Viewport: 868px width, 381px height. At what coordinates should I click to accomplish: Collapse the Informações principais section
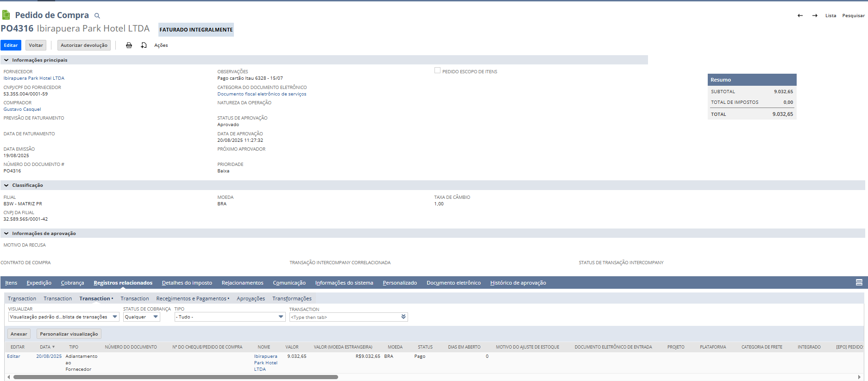click(6, 60)
